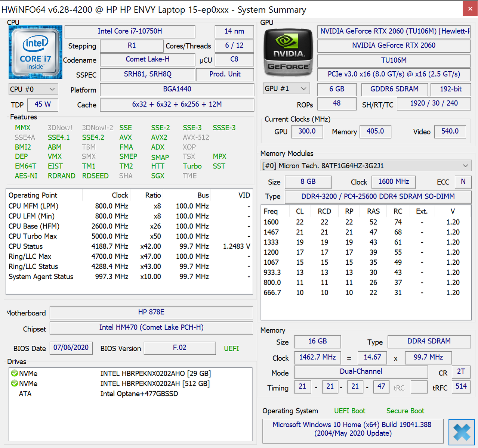478x448 pixels.
Task: Click the 6 GB GPU memory field
Action: click(337, 89)
